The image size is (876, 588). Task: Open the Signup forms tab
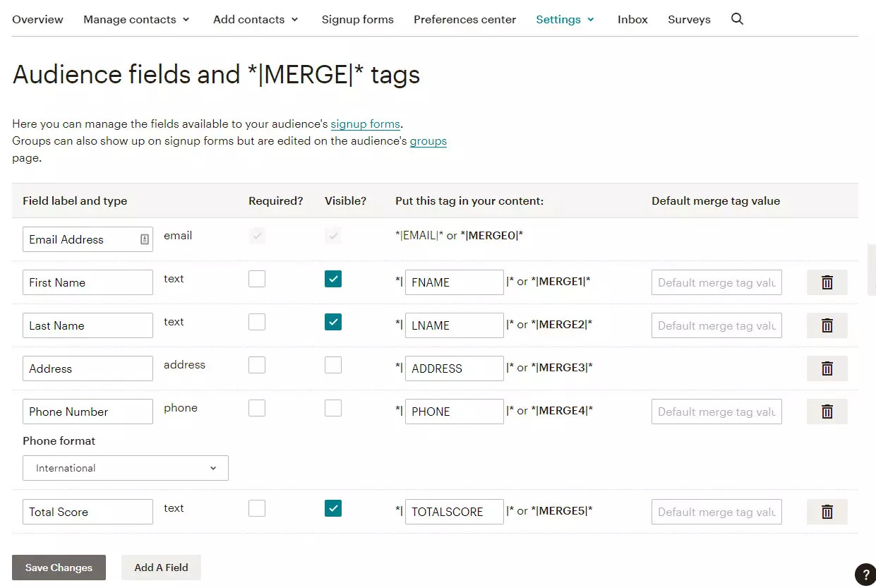(x=358, y=20)
